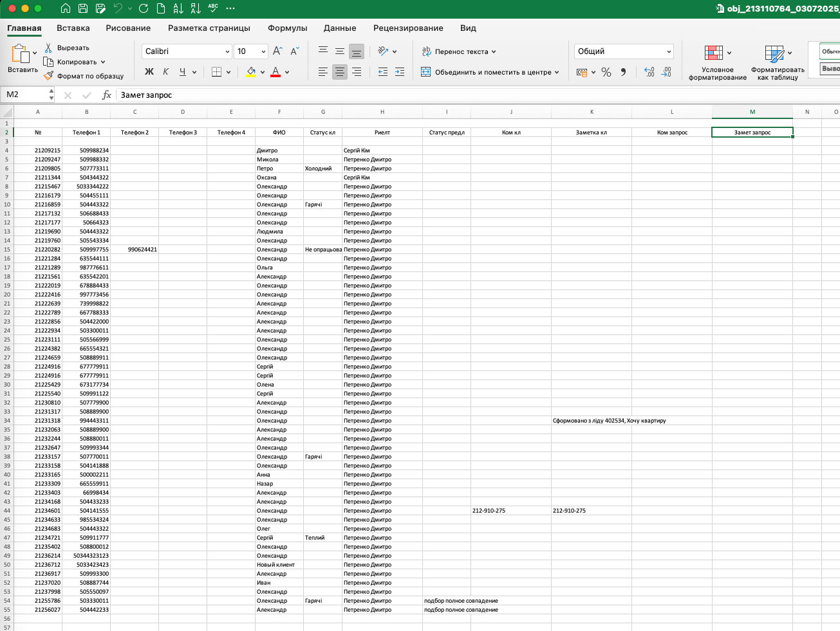The height and width of the screenshot is (631, 840).
Task: Open the font size 10 dropdown
Action: point(263,51)
